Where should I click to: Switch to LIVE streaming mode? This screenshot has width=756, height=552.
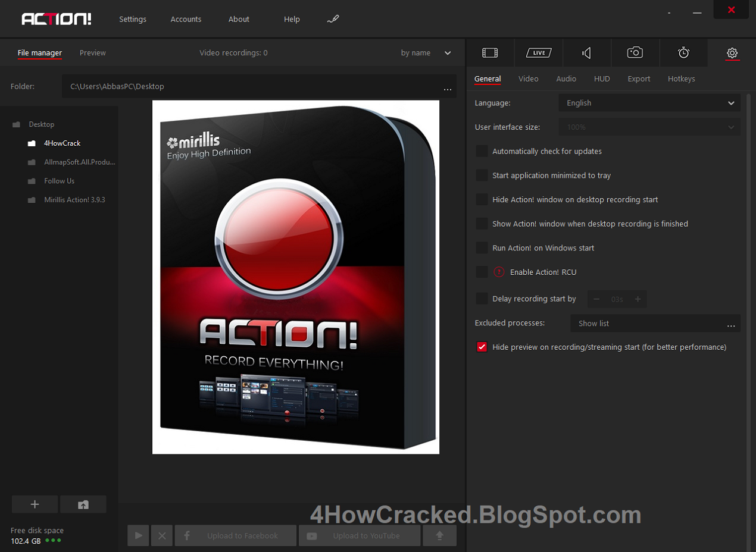click(x=539, y=53)
